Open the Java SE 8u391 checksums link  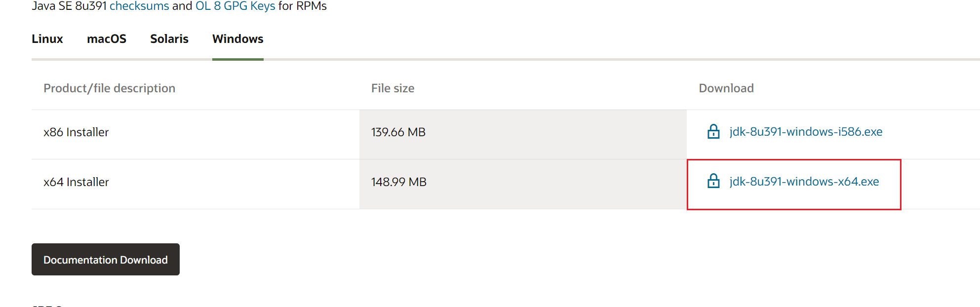tap(139, 6)
